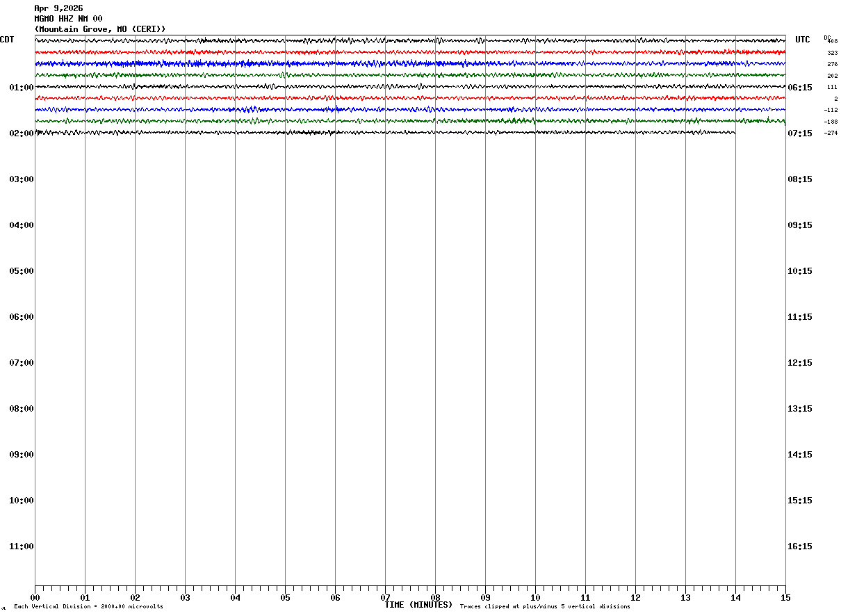
Task: Click the 'TIME (MINUTES)' axis title
Action: [x=418, y=605]
